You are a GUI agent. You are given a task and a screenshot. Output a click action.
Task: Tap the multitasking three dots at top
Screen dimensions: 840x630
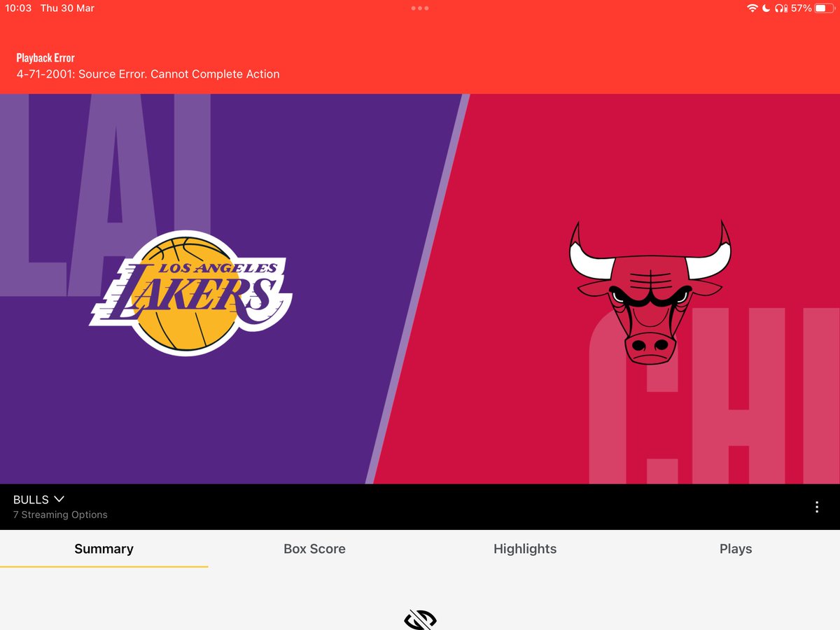tap(420, 8)
